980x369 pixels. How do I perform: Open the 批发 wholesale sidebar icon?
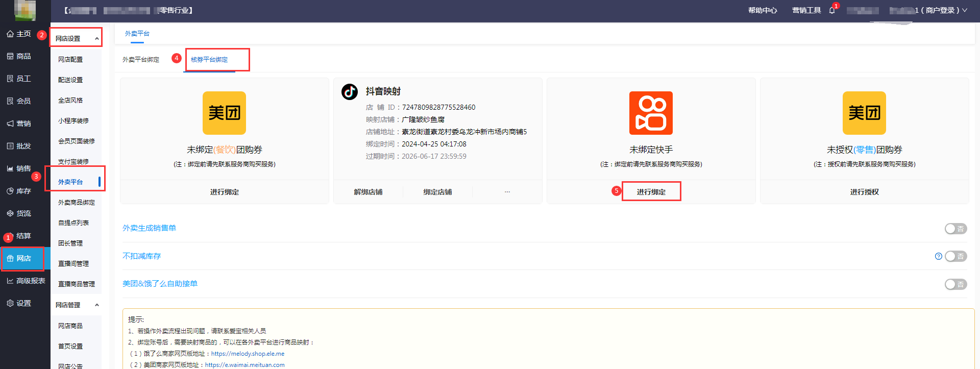pos(10,146)
